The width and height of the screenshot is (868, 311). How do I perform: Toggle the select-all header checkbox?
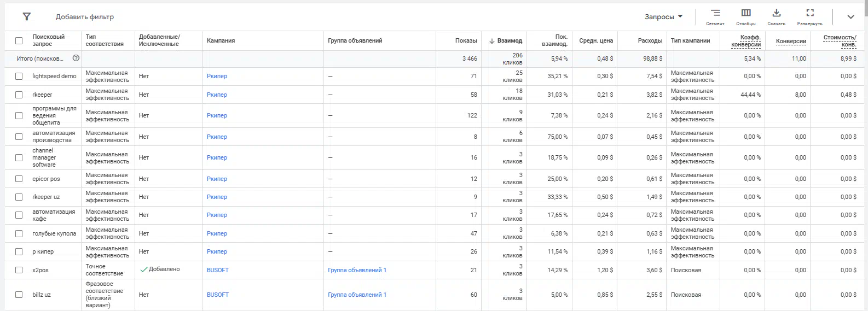(19, 40)
